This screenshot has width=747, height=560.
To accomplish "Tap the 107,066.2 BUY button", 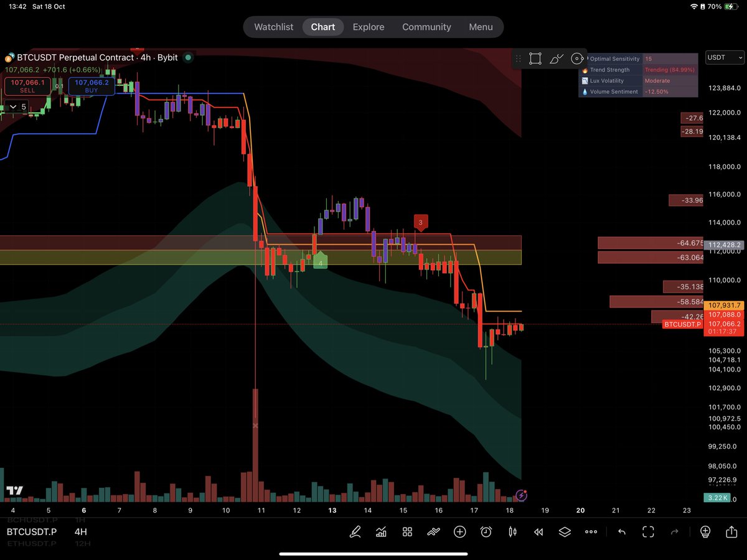I will click(92, 86).
